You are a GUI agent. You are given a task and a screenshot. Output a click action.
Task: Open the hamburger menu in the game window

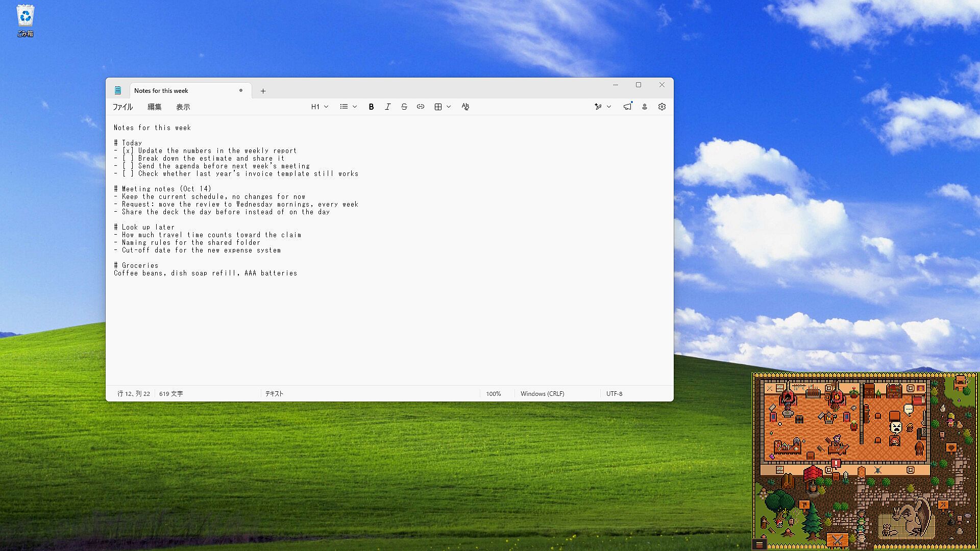click(x=759, y=544)
